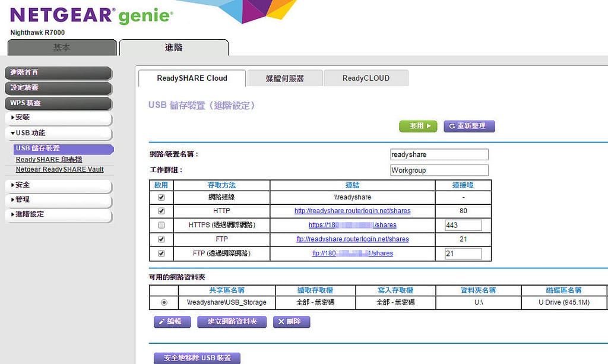Open the ReadyCLOUD tab
The width and height of the screenshot is (608, 364).
point(366,78)
